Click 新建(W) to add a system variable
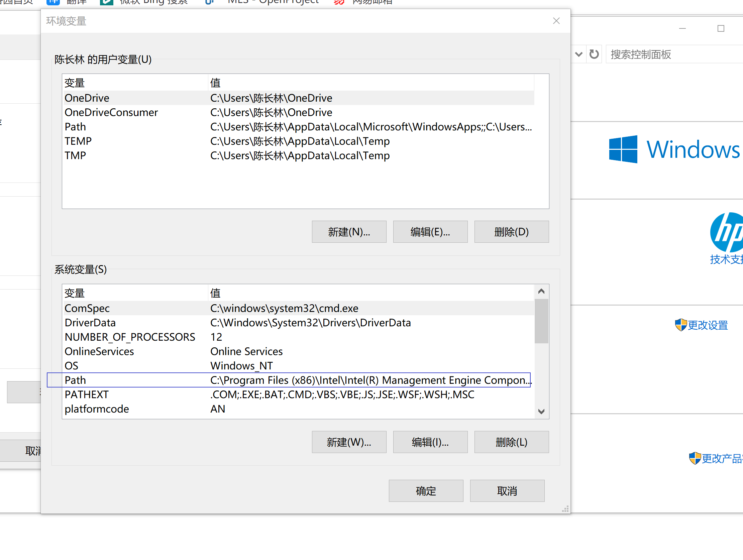The image size is (743, 560). [x=349, y=442]
